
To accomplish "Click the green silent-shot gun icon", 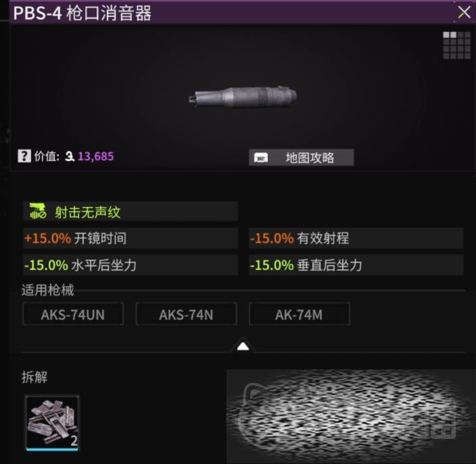I will click(38, 211).
